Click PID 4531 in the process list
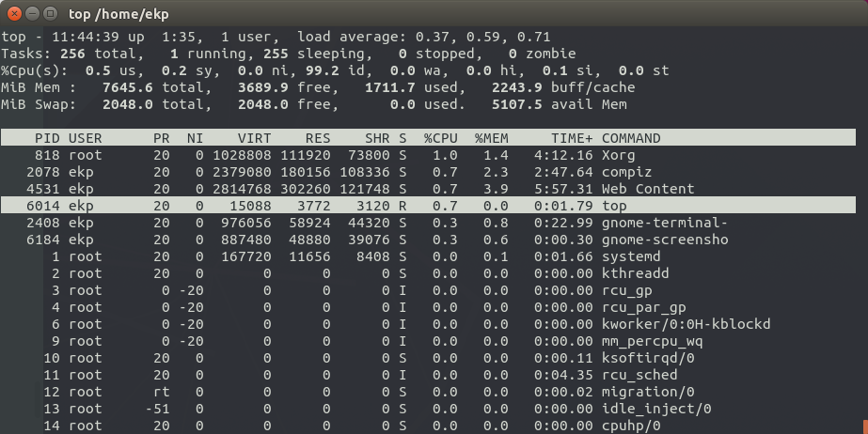This screenshot has width=868, height=434. tap(43, 189)
